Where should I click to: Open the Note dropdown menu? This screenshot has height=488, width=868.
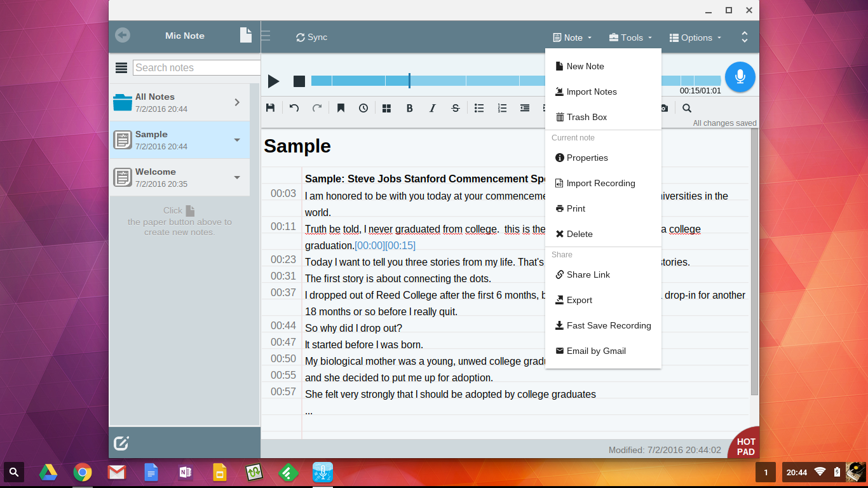[x=573, y=37]
